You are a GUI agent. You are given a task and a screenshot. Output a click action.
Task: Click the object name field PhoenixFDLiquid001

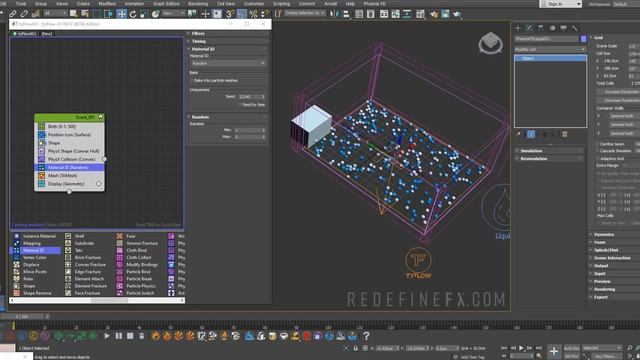pos(546,39)
